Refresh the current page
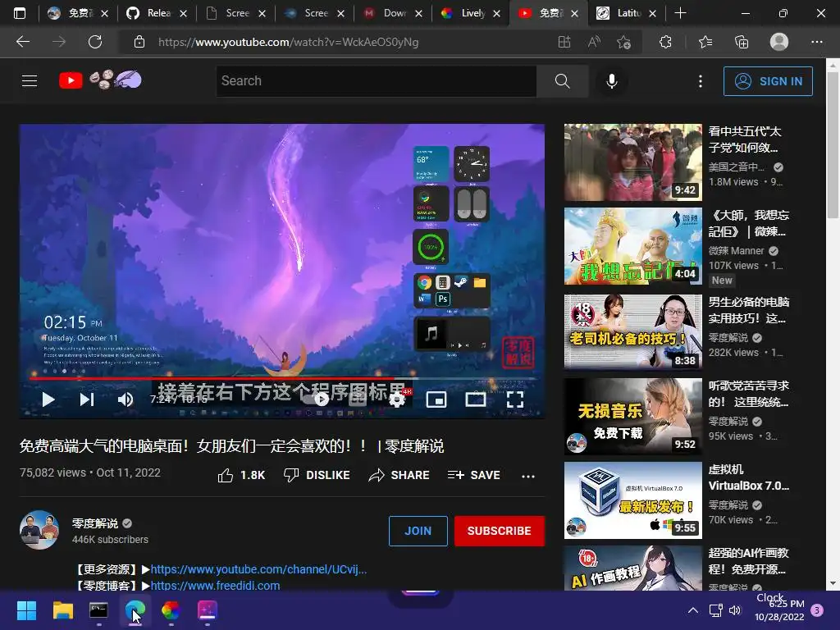840x630 pixels. 95,42
